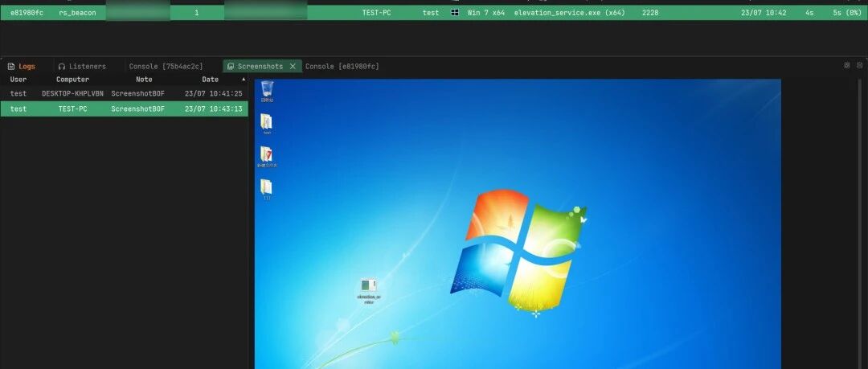The height and width of the screenshot is (369, 868).
Task: Select the DESKTOP-KHPLVBN screenshot row
Action: (124, 93)
